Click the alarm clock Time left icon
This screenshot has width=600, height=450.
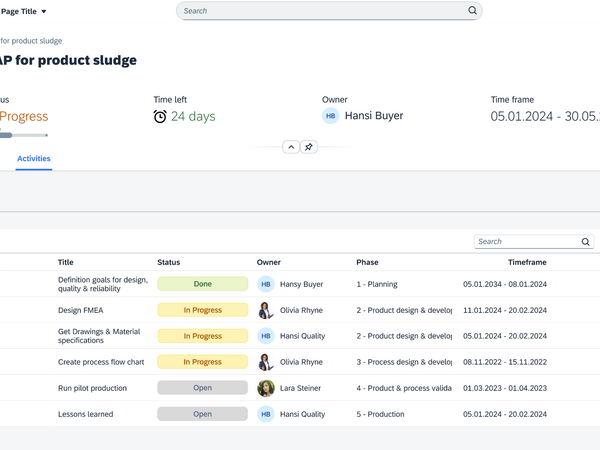coord(160,116)
